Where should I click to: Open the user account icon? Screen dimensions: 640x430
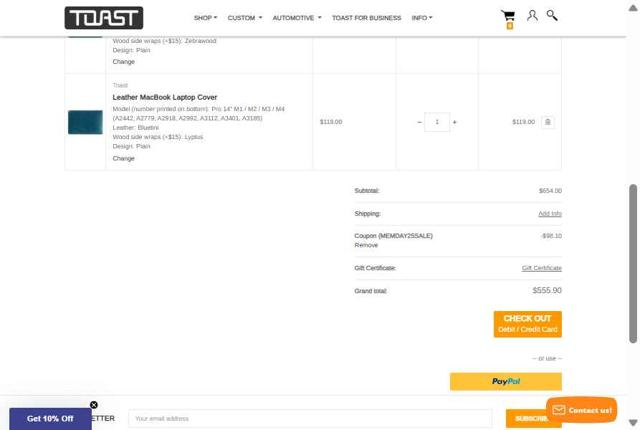click(x=532, y=16)
